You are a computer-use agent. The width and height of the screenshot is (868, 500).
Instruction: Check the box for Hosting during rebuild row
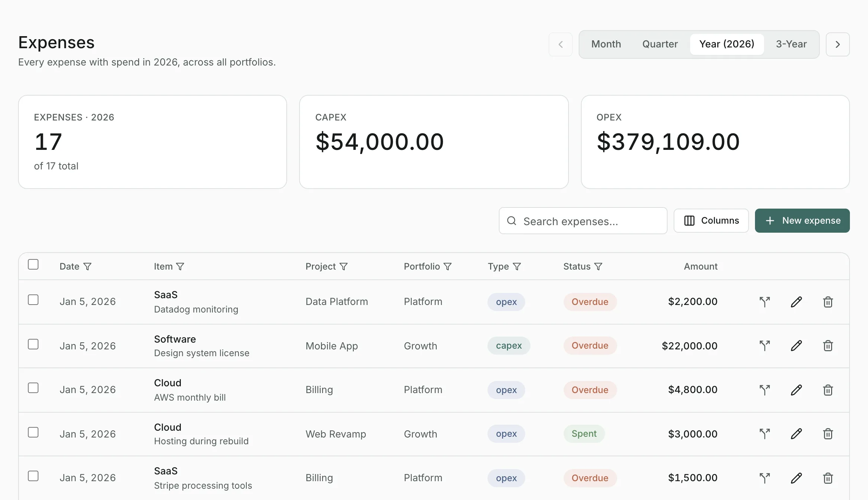pyautogui.click(x=33, y=432)
